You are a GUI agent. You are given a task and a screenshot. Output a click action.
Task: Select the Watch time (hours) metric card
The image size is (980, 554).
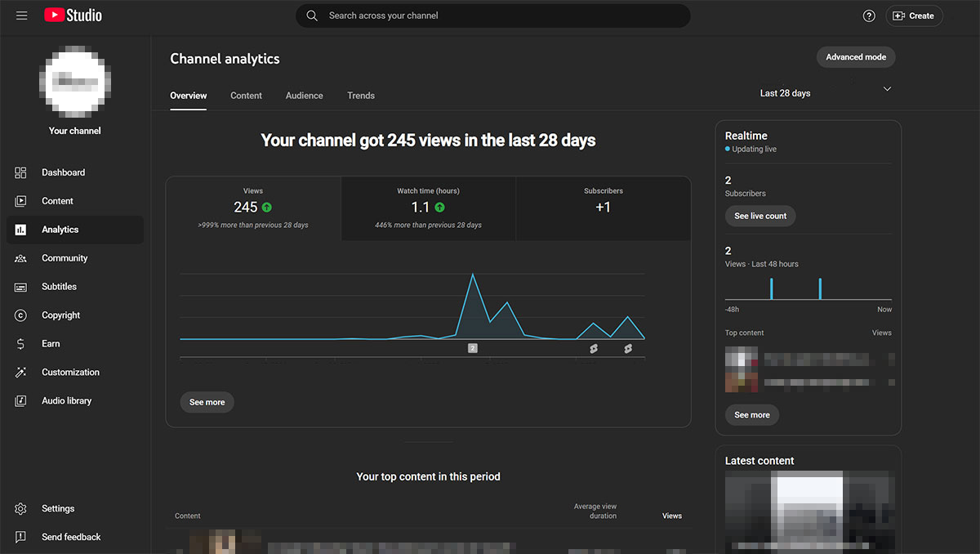(x=428, y=208)
